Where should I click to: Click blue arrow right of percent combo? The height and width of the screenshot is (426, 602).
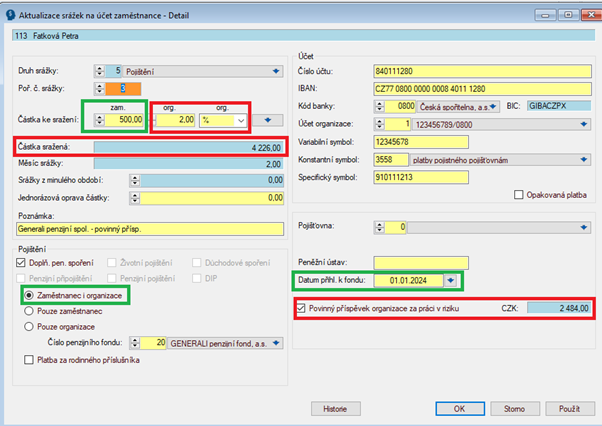tap(268, 119)
